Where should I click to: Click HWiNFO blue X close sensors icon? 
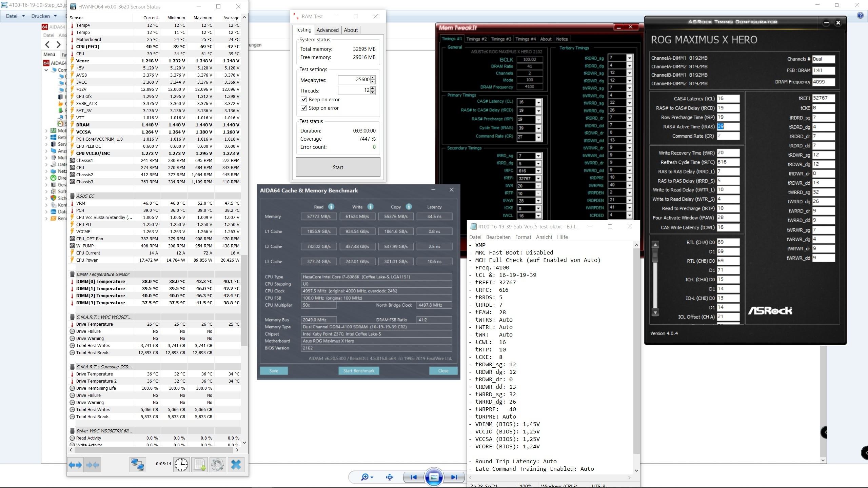click(236, 465)
